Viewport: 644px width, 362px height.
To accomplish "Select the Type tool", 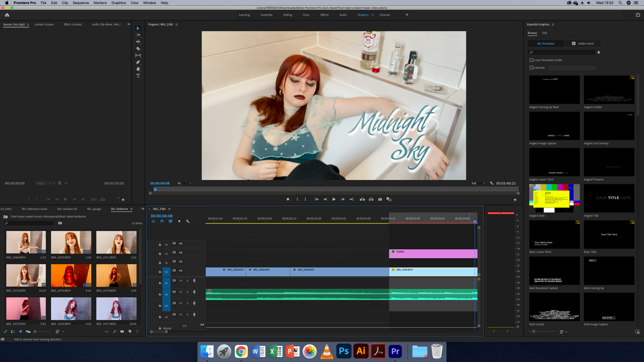I will [138, 76].
